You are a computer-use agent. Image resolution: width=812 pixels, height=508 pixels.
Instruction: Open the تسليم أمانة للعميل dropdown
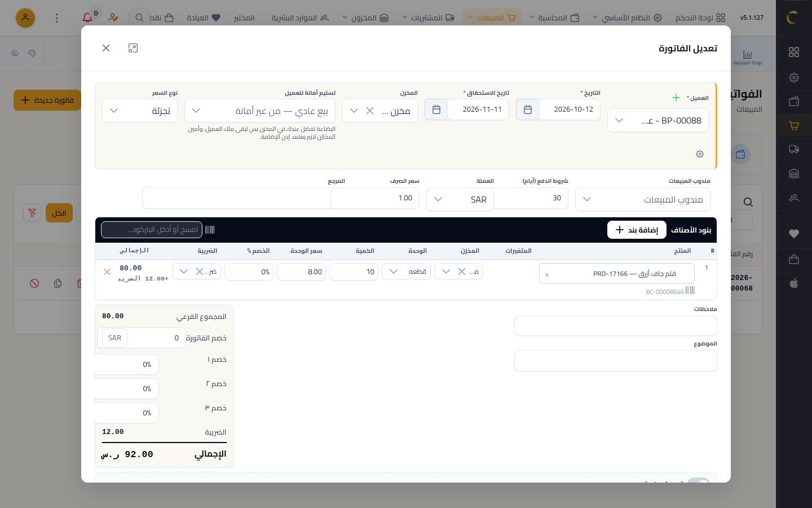click(260, 111)
